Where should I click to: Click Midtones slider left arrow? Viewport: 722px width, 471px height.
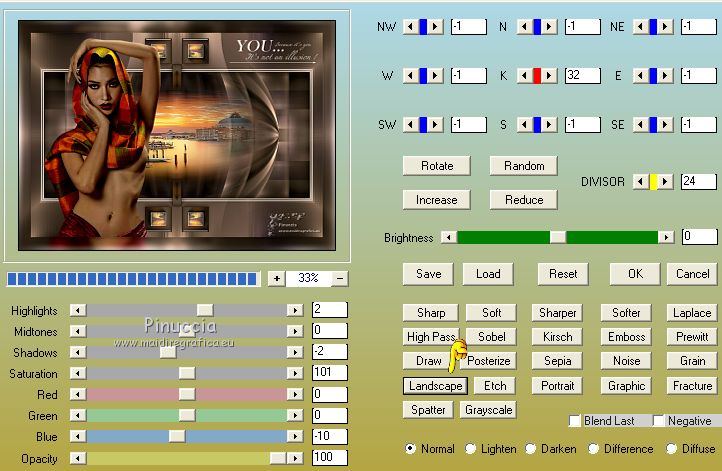78,331
